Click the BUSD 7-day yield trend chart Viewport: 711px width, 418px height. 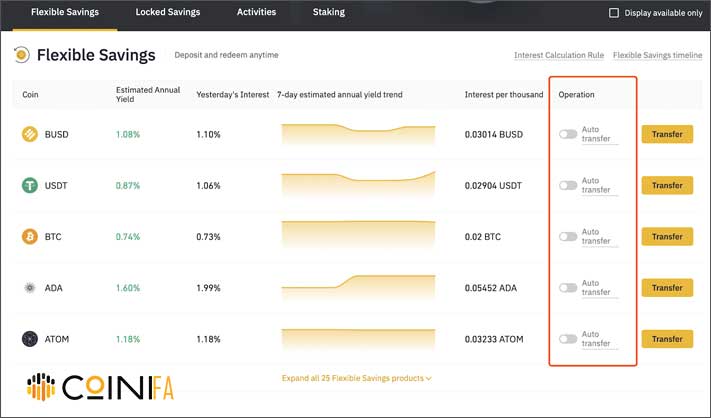click(358, 134)
